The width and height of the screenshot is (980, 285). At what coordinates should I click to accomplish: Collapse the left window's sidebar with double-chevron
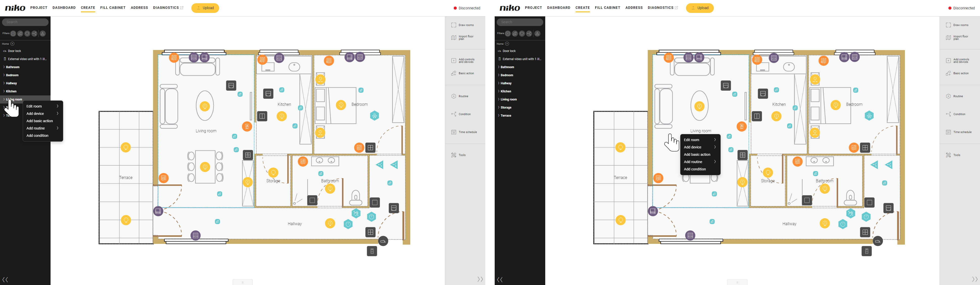(5, 280)
